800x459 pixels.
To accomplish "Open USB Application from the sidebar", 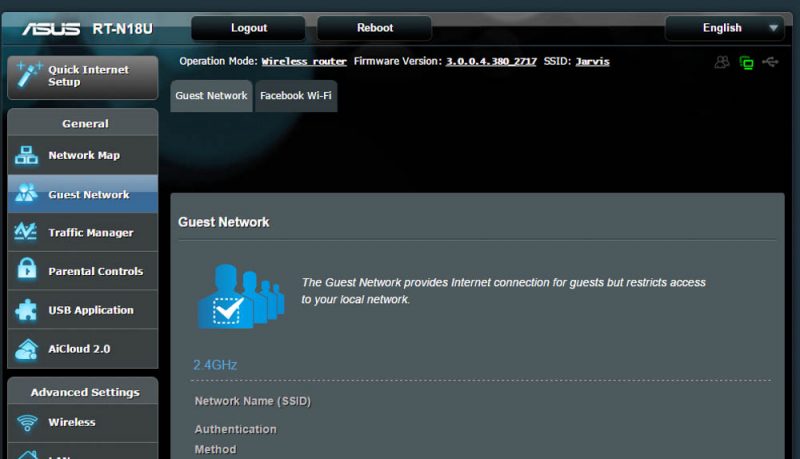I will (x=83, y=310).
